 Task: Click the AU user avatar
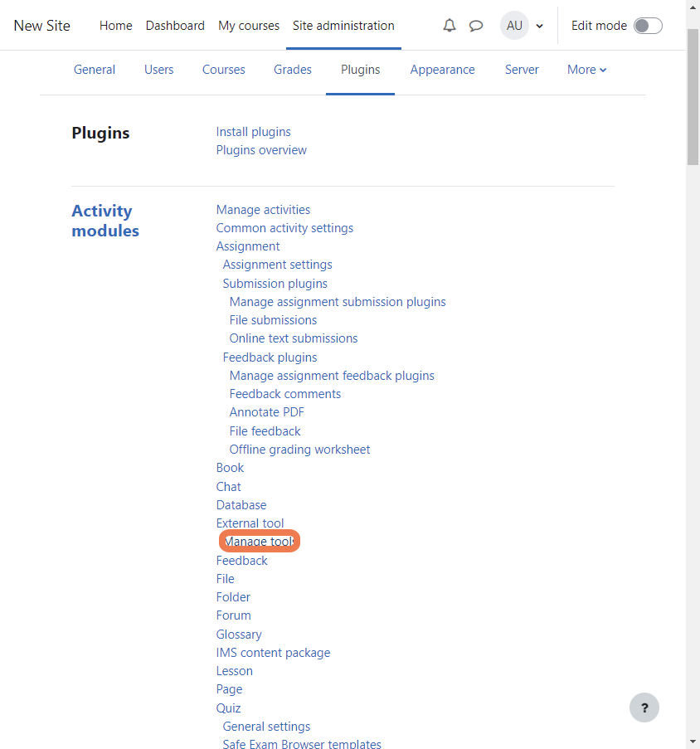coord(514,26)
